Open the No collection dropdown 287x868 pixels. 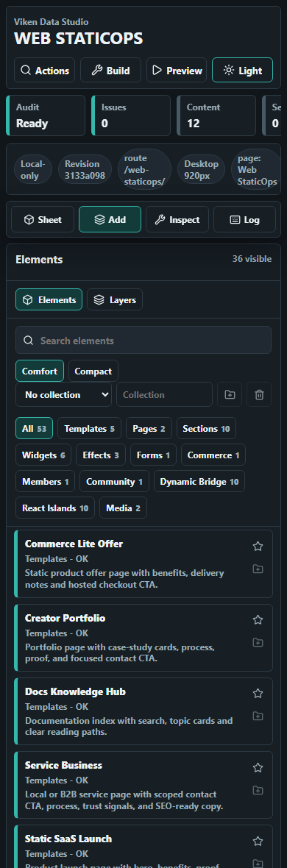64,395
